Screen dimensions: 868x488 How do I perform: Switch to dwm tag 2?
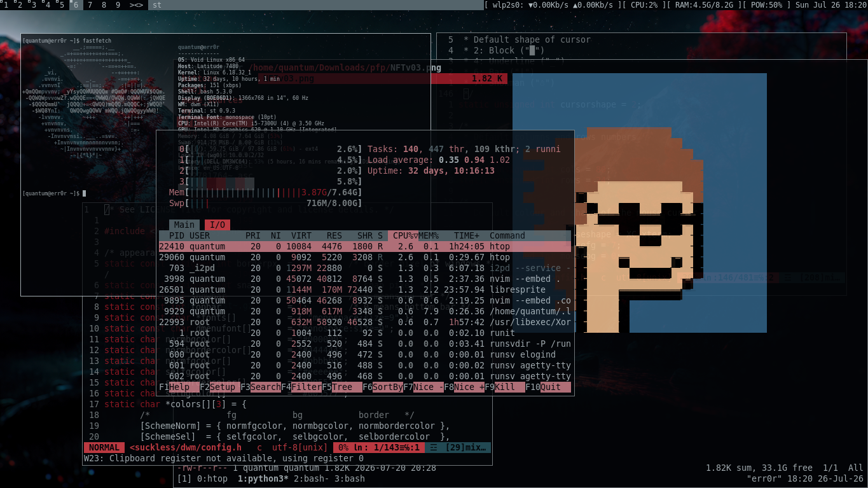coord(20,5)
